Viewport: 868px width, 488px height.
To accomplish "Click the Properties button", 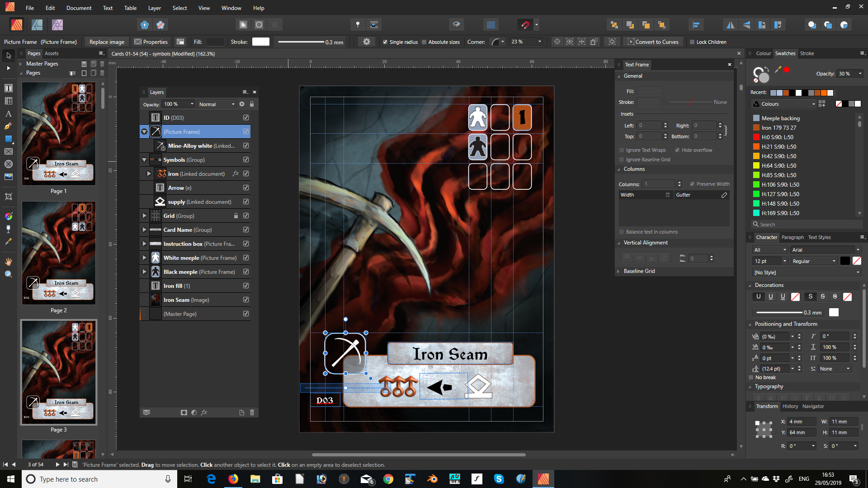I will (x=151, y=42).
